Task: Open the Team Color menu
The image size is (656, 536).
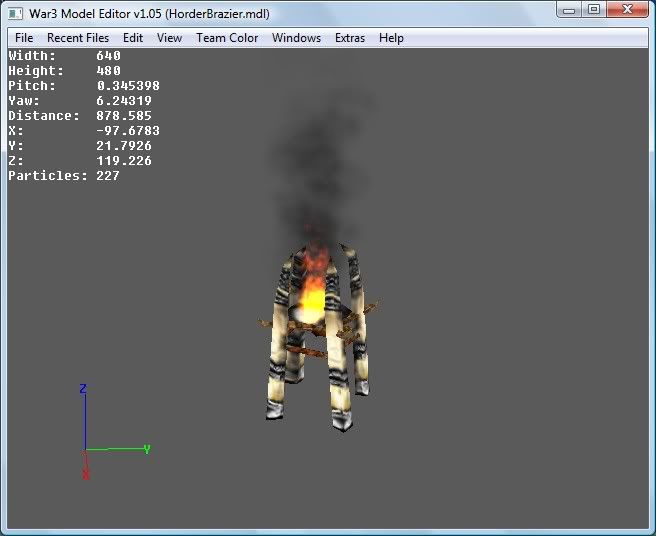Action: coord(227,38)
